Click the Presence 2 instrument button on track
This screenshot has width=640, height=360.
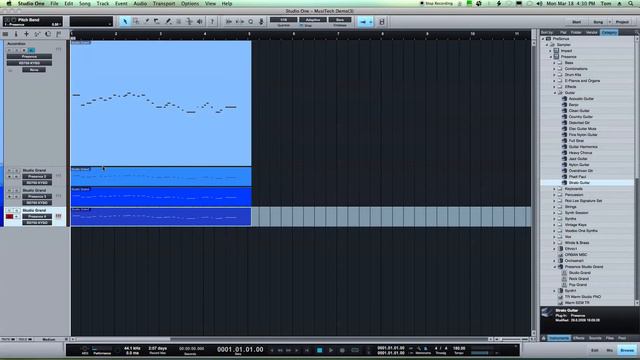(37, 176)
